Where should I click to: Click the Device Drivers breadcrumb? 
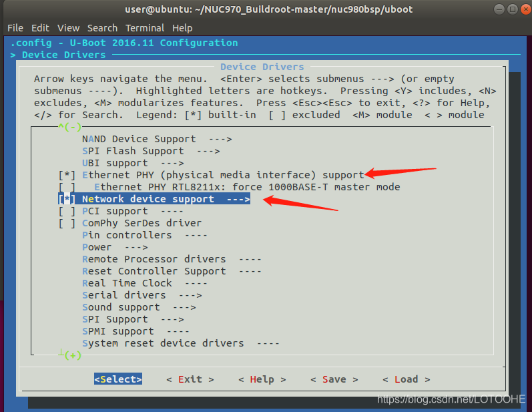coord(64,55)
